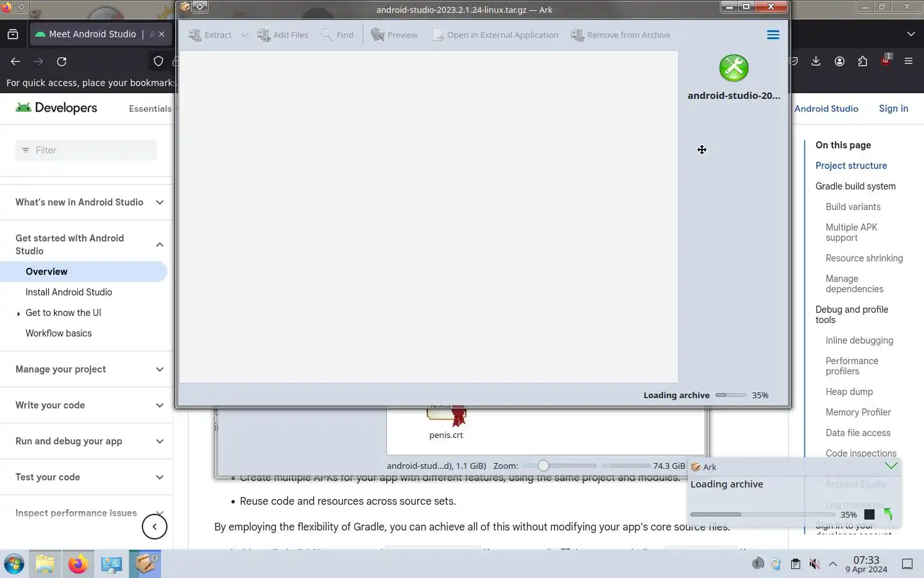Click Sign in on the developers site
The image size is (924, 578).
tap(893, 109)
